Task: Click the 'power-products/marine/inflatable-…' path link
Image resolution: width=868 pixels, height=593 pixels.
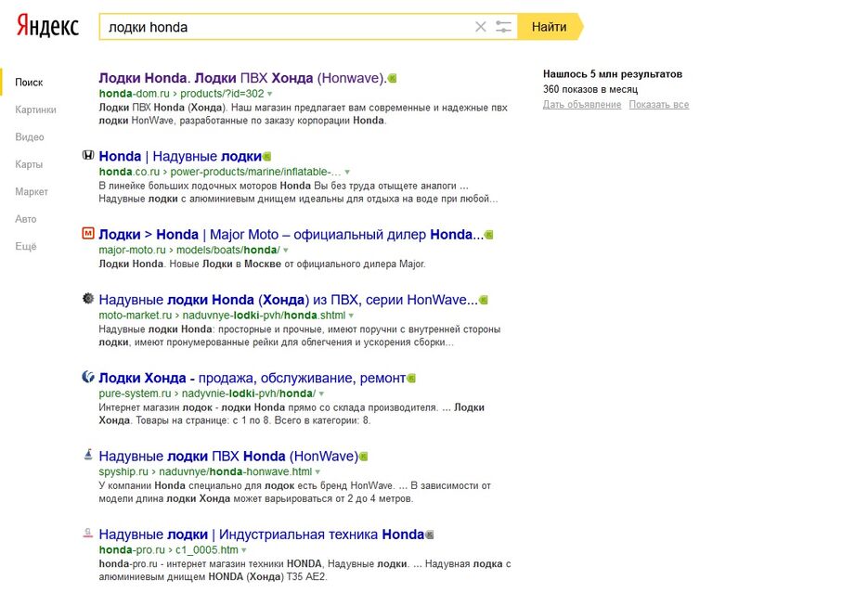Action: coord(255,172)
